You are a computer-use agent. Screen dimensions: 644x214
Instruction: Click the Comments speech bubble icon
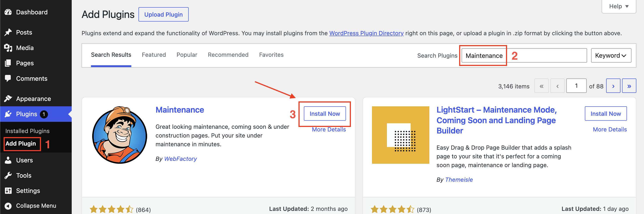pyautogui.click(x=8, y=78)
